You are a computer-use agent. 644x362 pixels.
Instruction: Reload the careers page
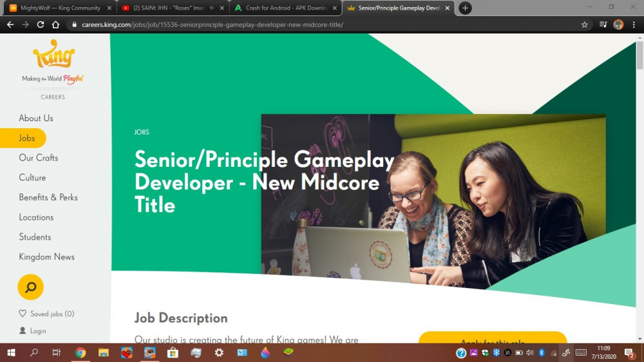(x=40, y=24)
